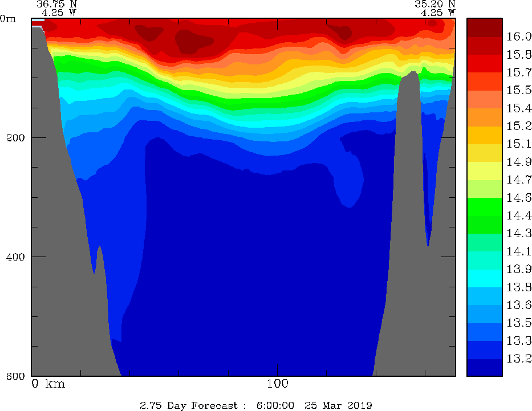Select the cyan swatch between 13.9 and 13.8
Image resolution: width=532 pixels, height=411 pixels.
[484, 278]
